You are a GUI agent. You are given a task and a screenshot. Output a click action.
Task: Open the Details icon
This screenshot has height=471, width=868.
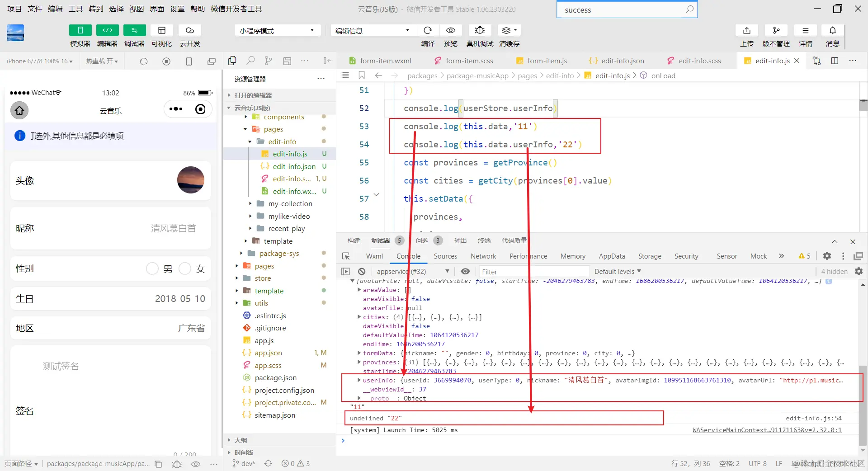(x=805, y=30)
